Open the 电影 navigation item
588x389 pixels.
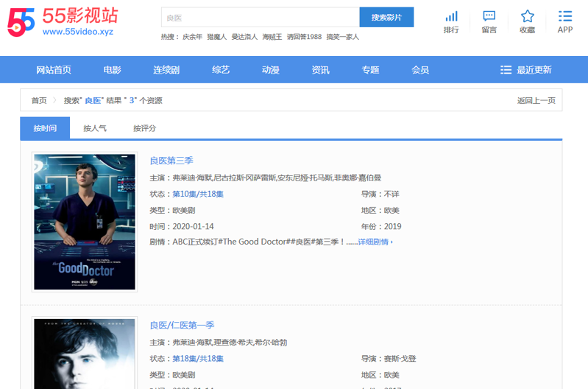click(112, 70)
